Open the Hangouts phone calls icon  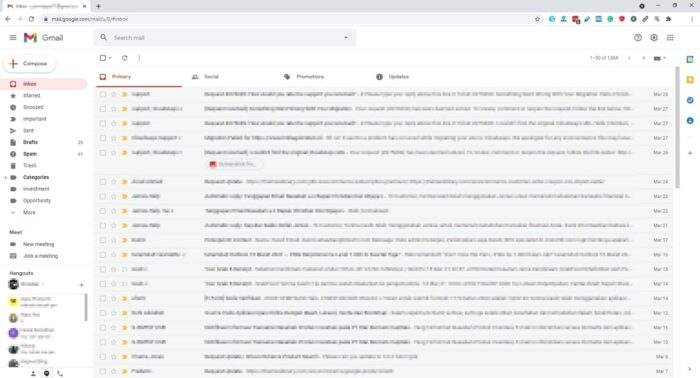pyautogui.click(x=60, y=373)
